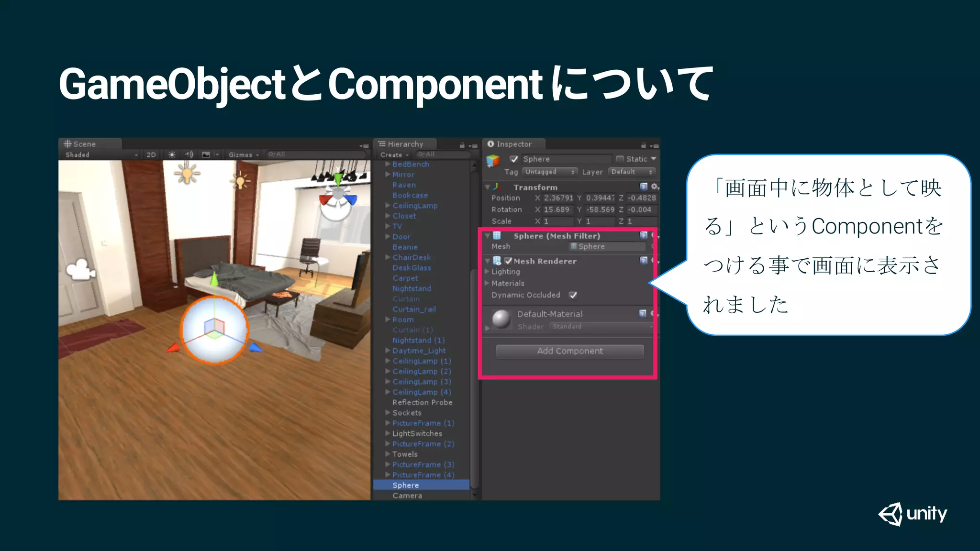This screenshot has height=551, width=980.
Task: Click the Mesh Sphere object field
Action: (x=607, y=246)
